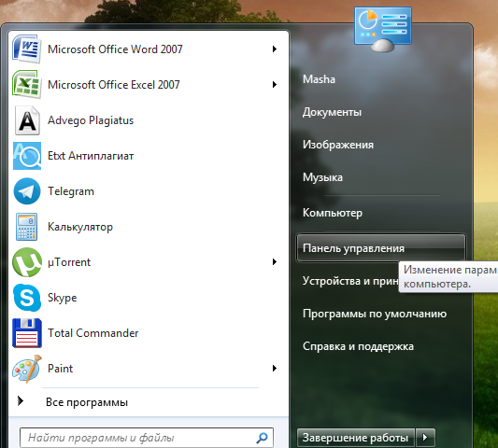The width and height of the screenshot is (498, 448).
Task: Open the Microsoft Office Word 2007 icon
Action: click(x=27, y=49)
